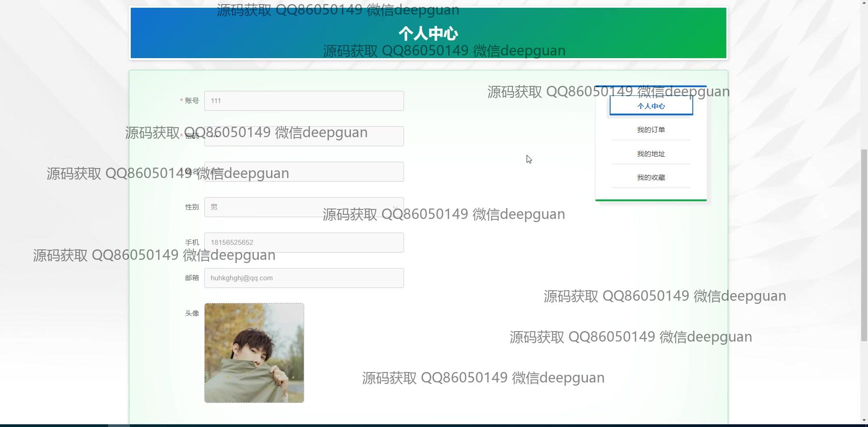
Task: Focus the 密码 password input field
Action: (x=304, y=137)
